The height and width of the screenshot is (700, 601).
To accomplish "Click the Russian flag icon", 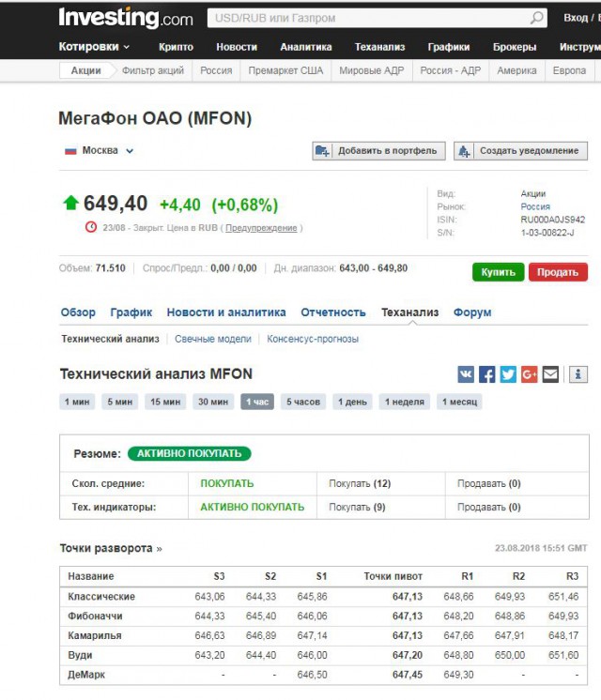I will point(70,151).
